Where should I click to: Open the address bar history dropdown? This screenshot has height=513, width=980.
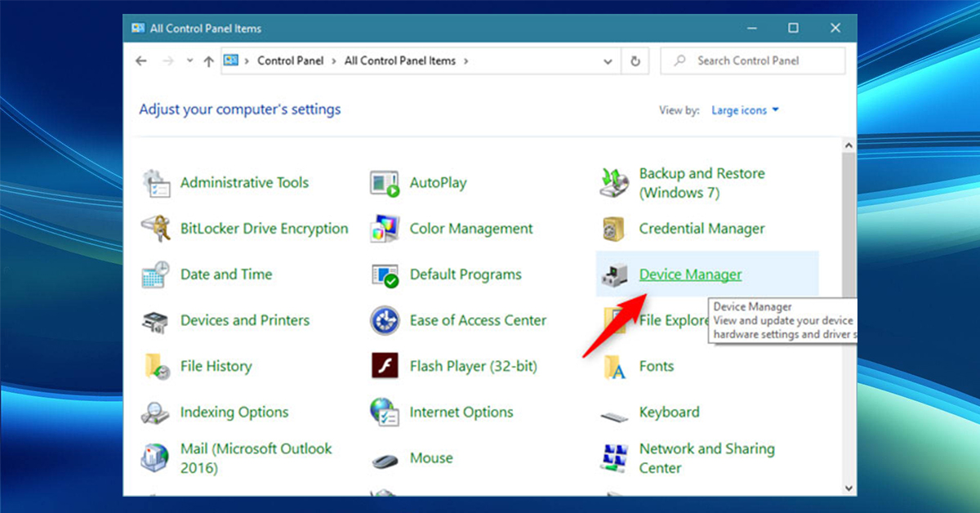[608, 60]
